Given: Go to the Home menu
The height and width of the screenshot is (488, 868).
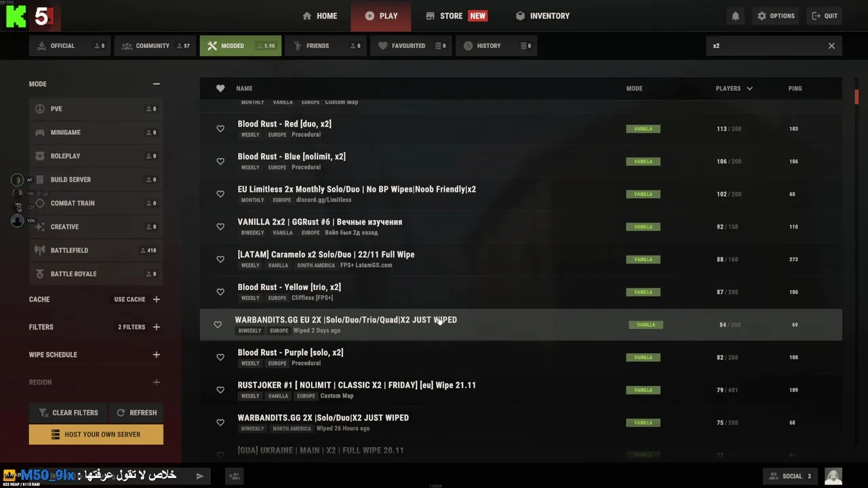Looking at the screenshot, I should (319, 16).
